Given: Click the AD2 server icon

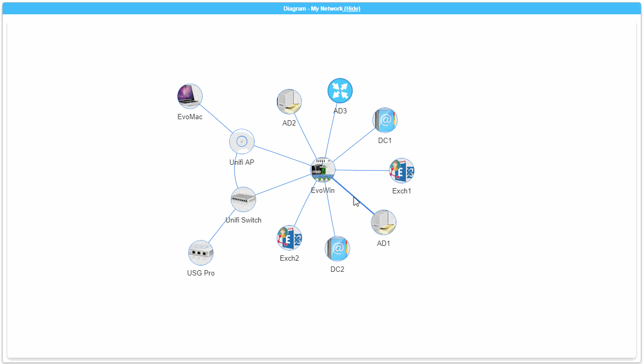Looking at the screenshot, I should point(289,102).
